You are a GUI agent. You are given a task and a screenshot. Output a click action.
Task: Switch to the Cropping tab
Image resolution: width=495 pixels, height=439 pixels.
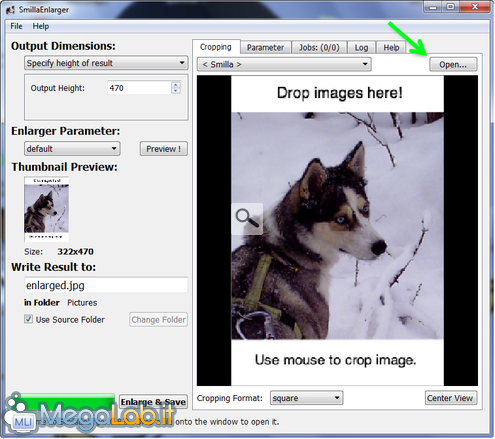click(x=216, y=47)
